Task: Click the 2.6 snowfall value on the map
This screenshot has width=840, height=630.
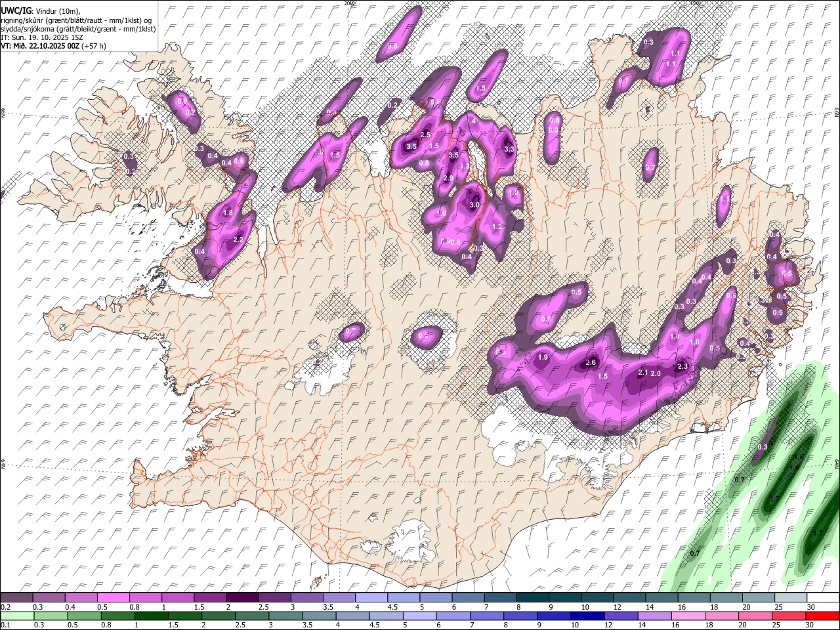Action: pos(591,362)
